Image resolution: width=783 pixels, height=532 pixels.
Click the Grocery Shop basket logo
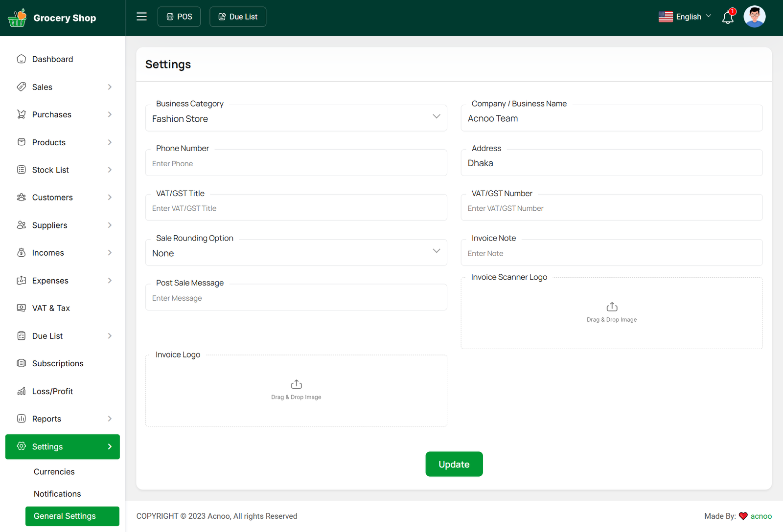(x=18, y=18)
